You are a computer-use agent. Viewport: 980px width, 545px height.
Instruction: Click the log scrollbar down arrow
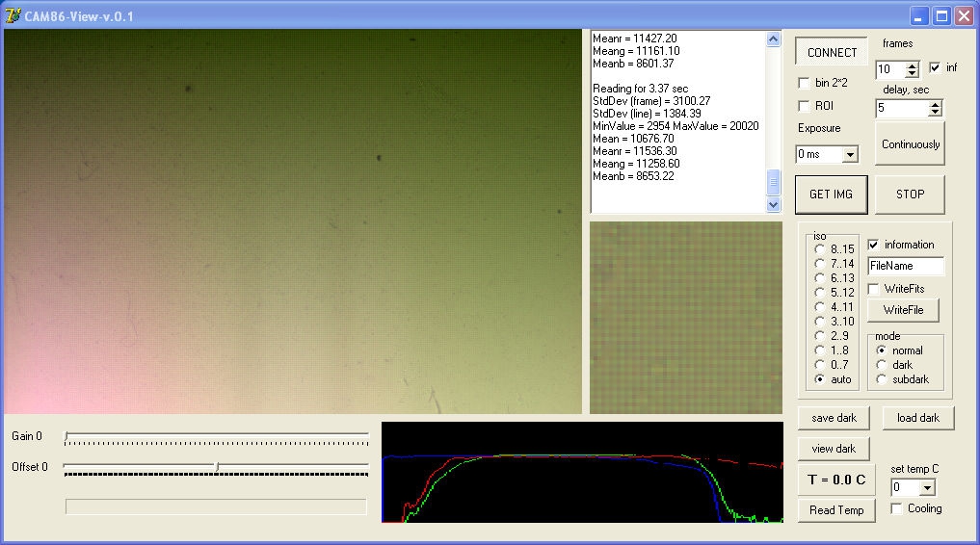773,205
